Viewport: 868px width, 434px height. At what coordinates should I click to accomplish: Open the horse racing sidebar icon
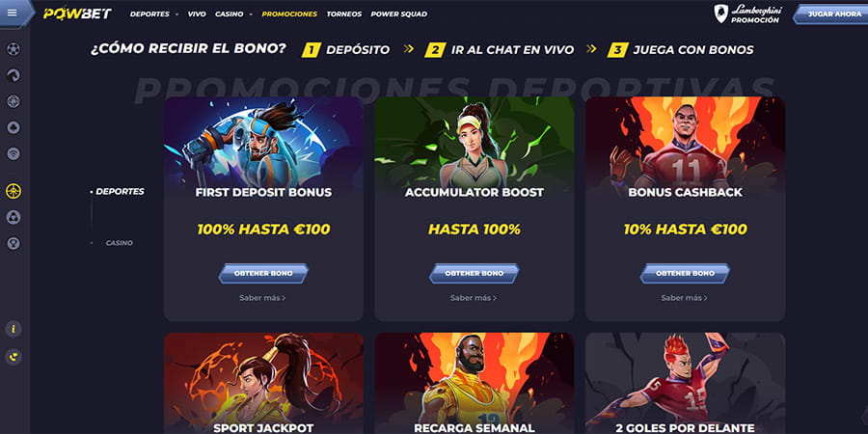14,75
